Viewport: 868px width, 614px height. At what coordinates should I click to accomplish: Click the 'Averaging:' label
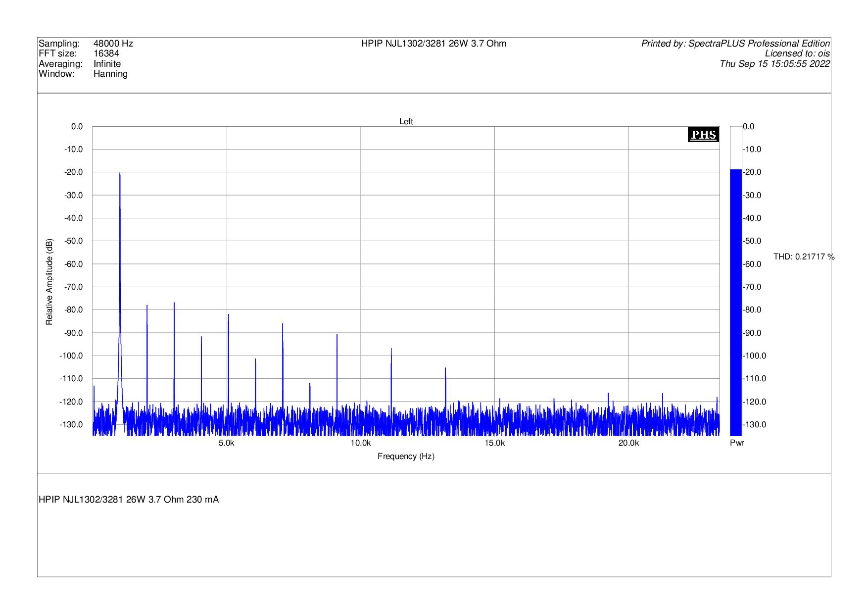pos(61,64)
